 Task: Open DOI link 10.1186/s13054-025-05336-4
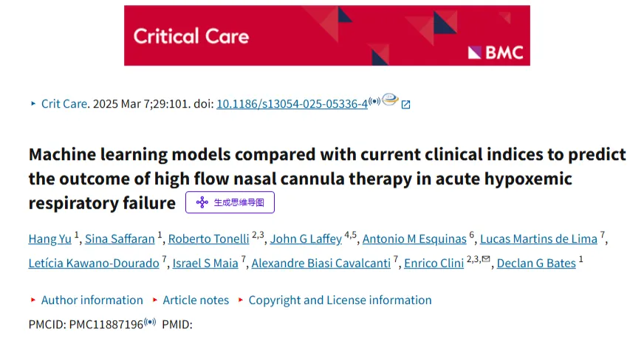[292, 104]
